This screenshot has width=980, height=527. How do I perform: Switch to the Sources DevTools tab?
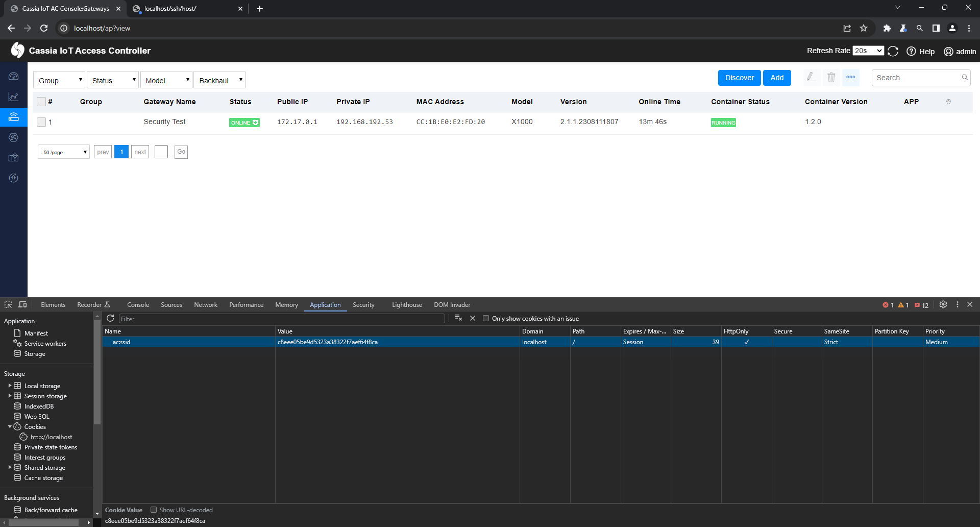click(x=171, y=305)
